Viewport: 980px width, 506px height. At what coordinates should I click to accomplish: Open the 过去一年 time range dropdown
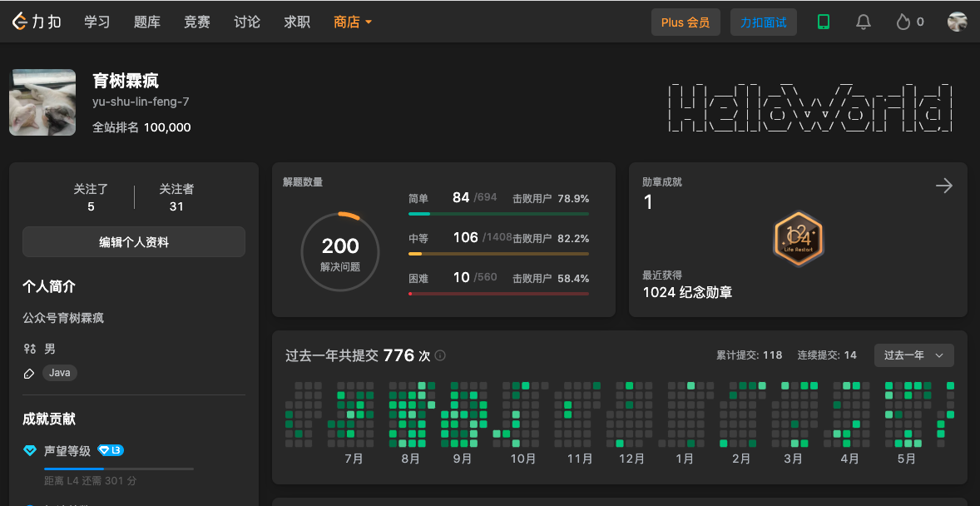point(913,355)
